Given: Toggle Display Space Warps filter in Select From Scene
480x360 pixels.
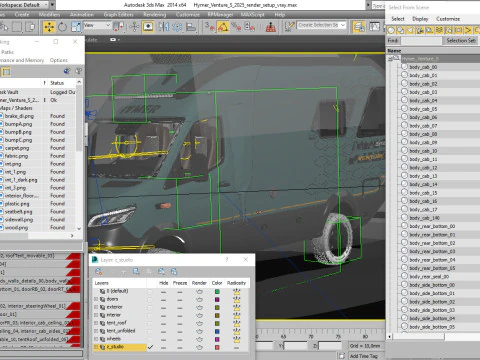Looking at the screenshot, I should [440, 30].
